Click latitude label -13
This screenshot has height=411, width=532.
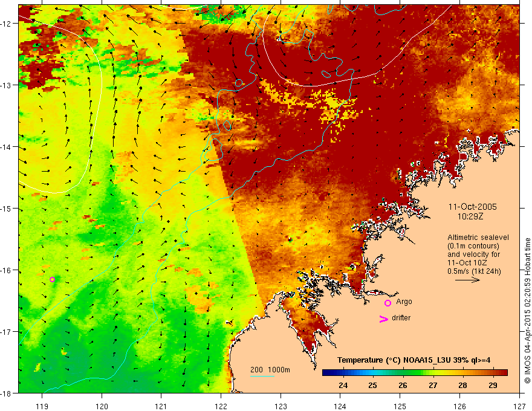point(5,85)
